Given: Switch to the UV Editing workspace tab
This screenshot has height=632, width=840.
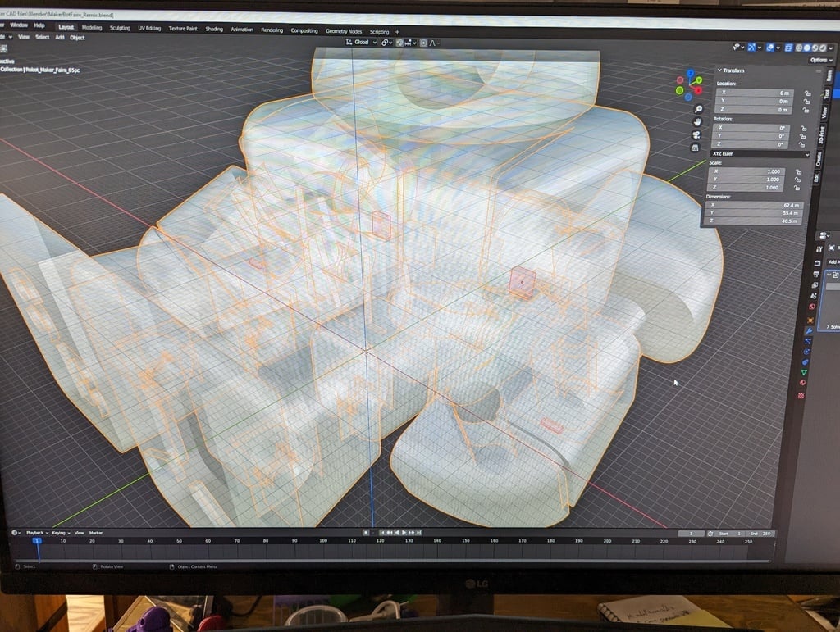Looking at the screenshot, I should point(149,28).
